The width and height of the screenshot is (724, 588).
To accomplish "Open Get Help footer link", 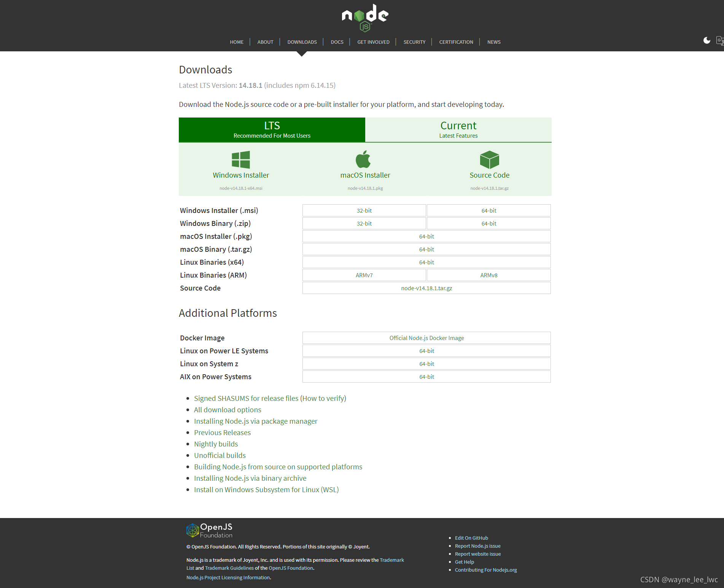I will [x=465, y=562].
